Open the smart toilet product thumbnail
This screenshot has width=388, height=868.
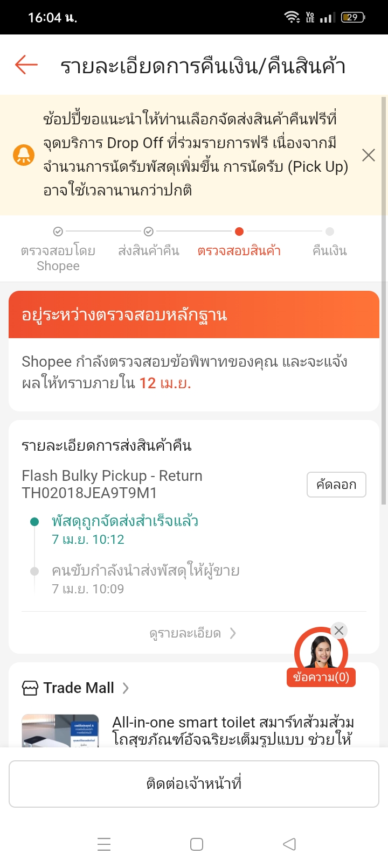(60, 730)
